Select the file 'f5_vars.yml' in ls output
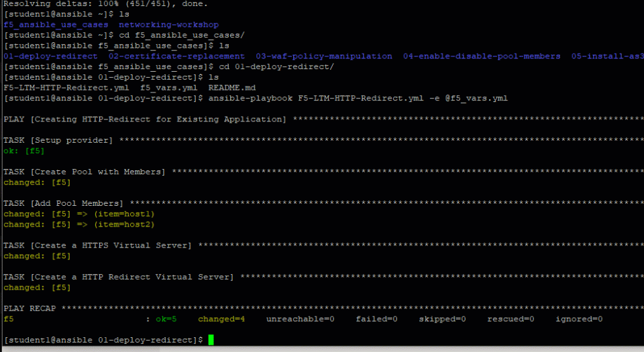Image resolution: width=644 pixels, height=352 pixels. click(168, 88)
